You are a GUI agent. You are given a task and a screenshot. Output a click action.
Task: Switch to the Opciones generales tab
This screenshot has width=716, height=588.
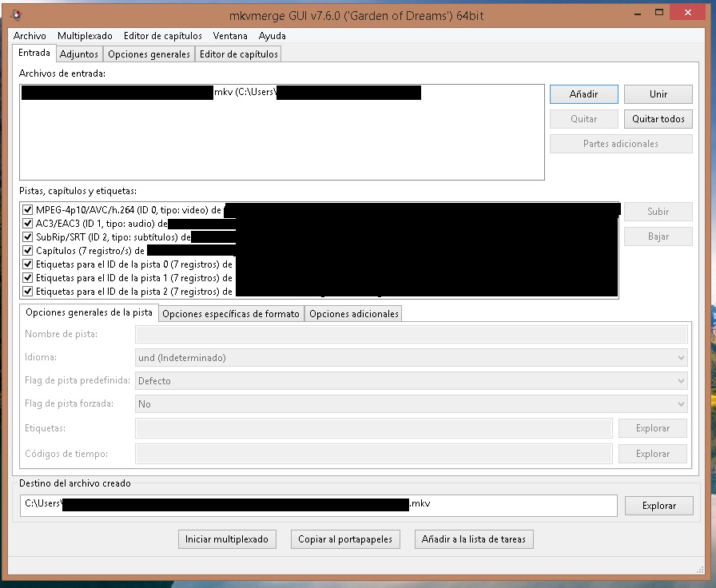point(149,54)
